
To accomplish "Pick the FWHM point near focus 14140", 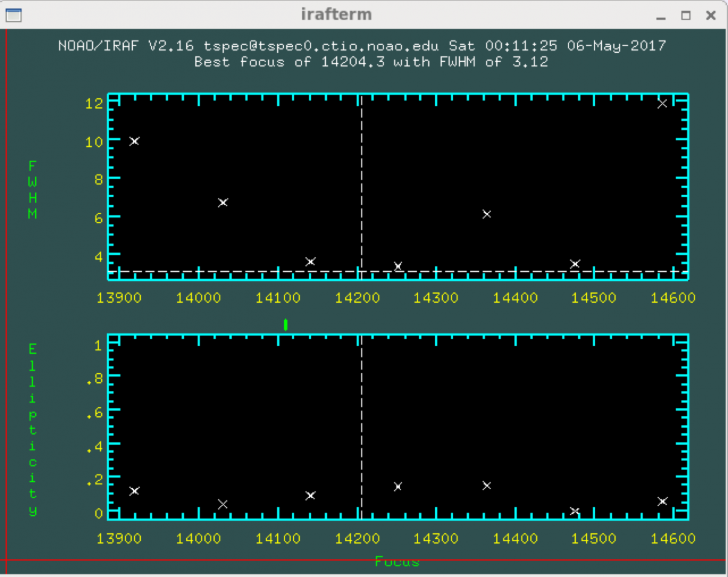I will [311, 262].
